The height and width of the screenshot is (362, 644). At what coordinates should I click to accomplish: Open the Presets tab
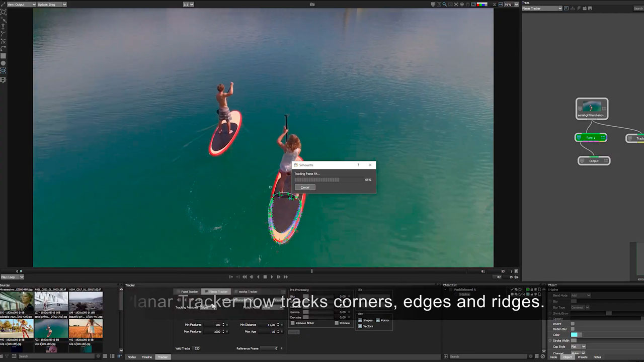[x=583, y=357]
